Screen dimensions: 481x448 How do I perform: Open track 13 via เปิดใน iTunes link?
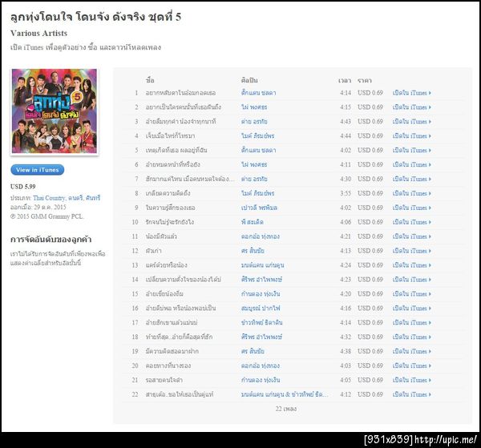412,265
